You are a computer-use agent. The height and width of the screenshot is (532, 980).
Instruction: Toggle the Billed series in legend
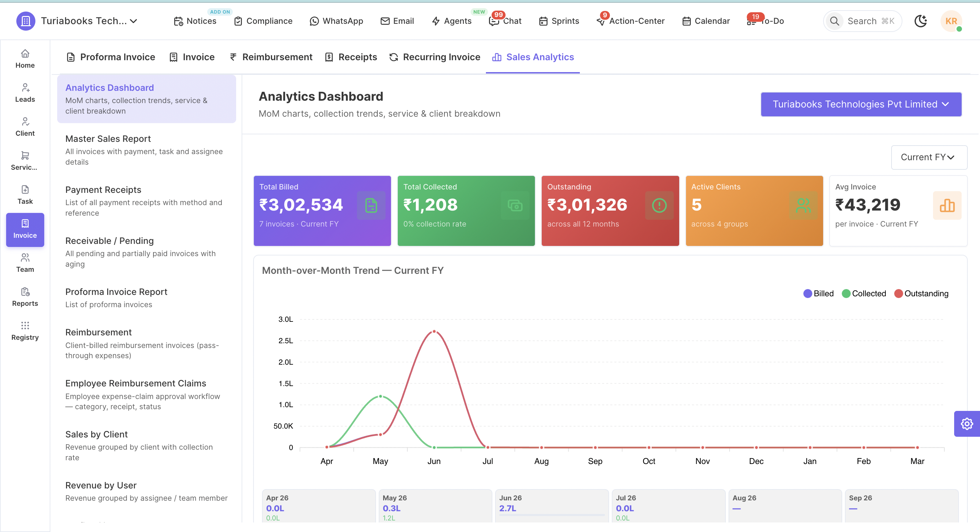click(818, 293)
